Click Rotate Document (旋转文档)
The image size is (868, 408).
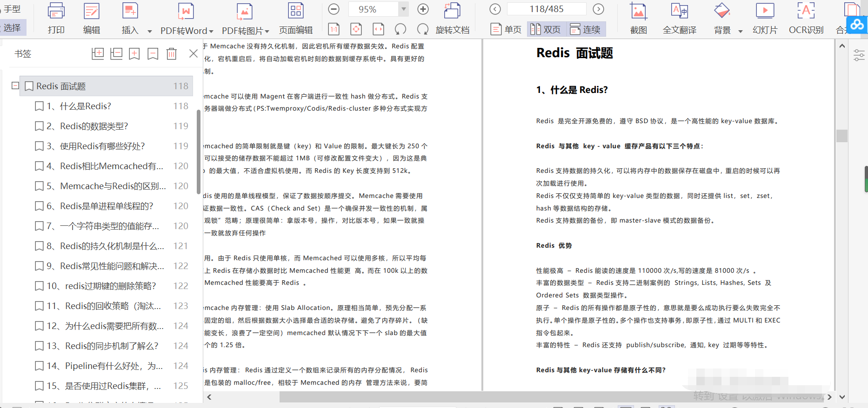[452, 20]
